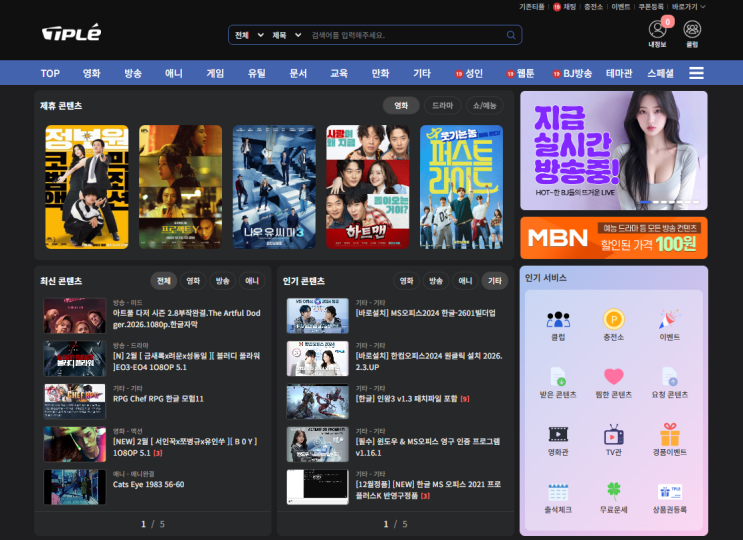Expand the 전체 category dropdown

[249, 35]
